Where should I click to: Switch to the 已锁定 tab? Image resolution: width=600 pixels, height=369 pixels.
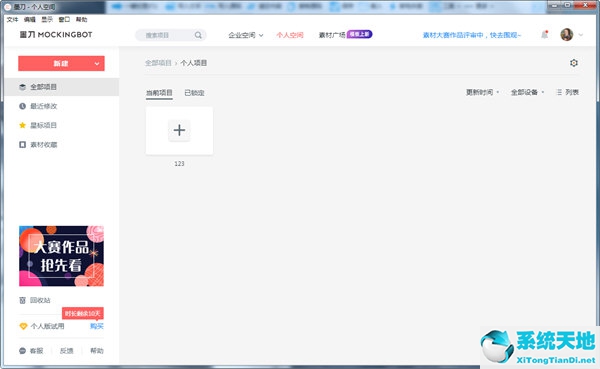click(x=194, y=93)
